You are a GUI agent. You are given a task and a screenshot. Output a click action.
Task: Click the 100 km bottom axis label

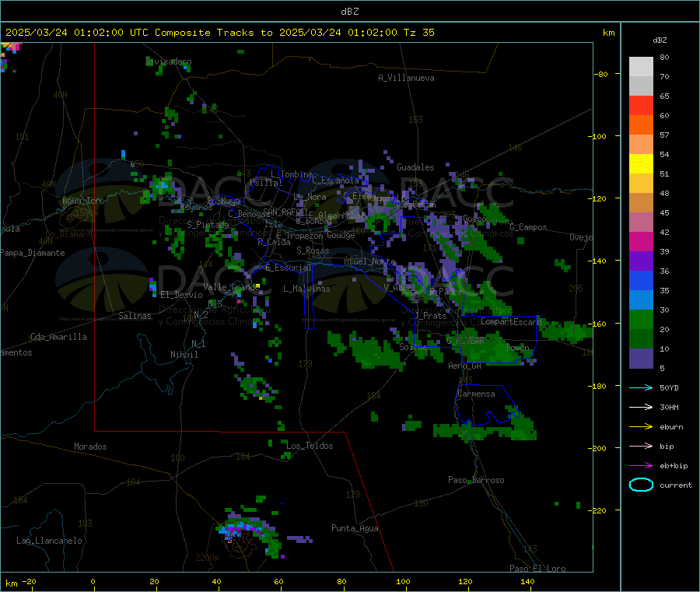(x=403, y=582)
